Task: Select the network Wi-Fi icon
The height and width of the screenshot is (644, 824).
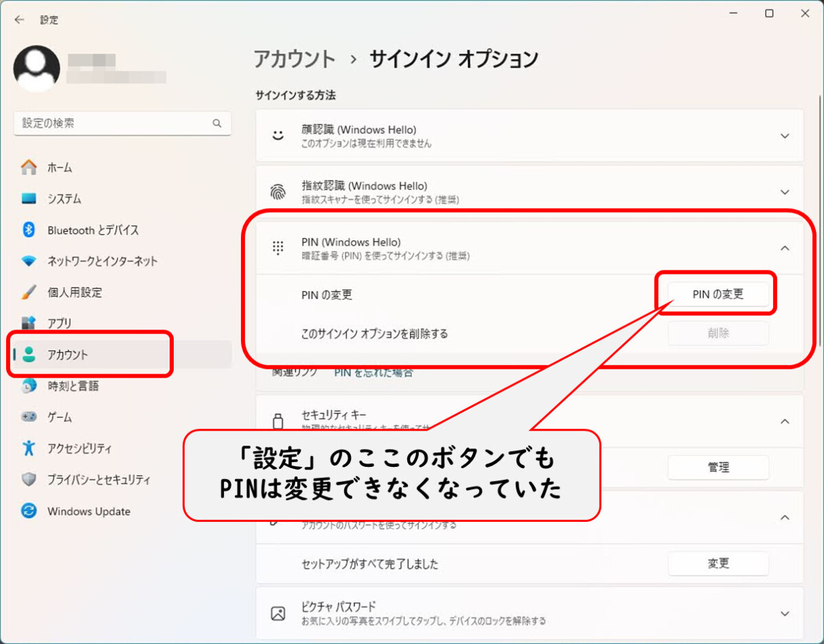Action: click(x=29, y=262)
